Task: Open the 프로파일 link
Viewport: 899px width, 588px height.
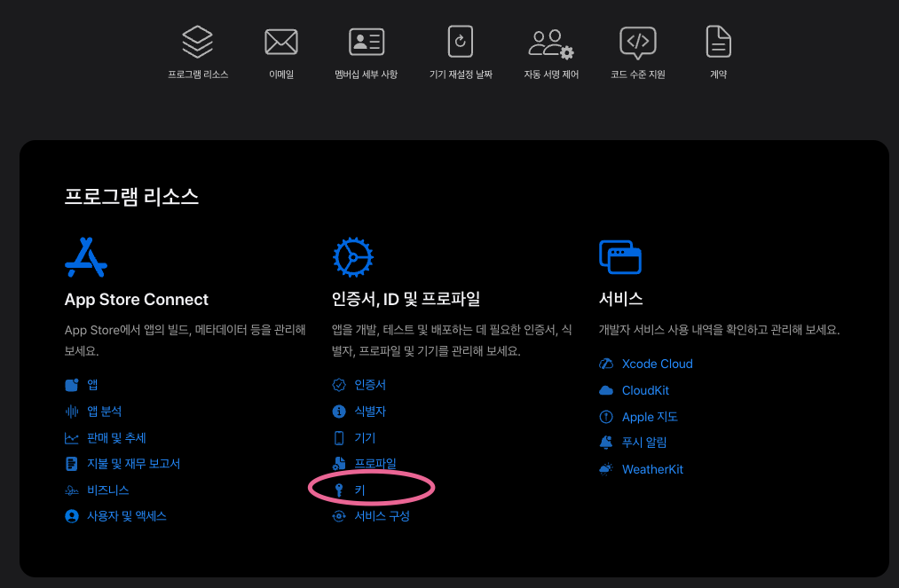Action: [375, 463]
